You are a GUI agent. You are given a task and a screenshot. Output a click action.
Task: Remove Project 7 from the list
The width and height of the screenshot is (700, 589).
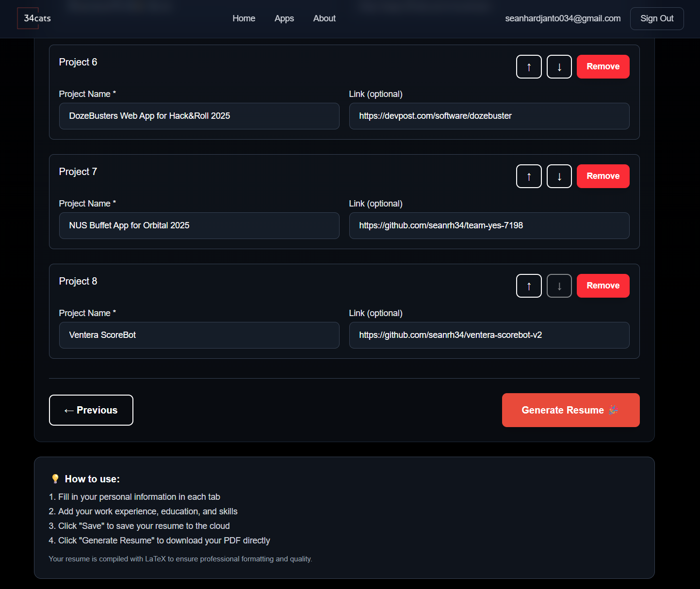click(603, 176)
